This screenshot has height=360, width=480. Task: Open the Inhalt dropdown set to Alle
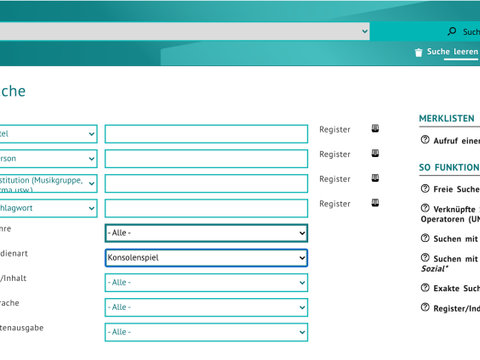206,283
